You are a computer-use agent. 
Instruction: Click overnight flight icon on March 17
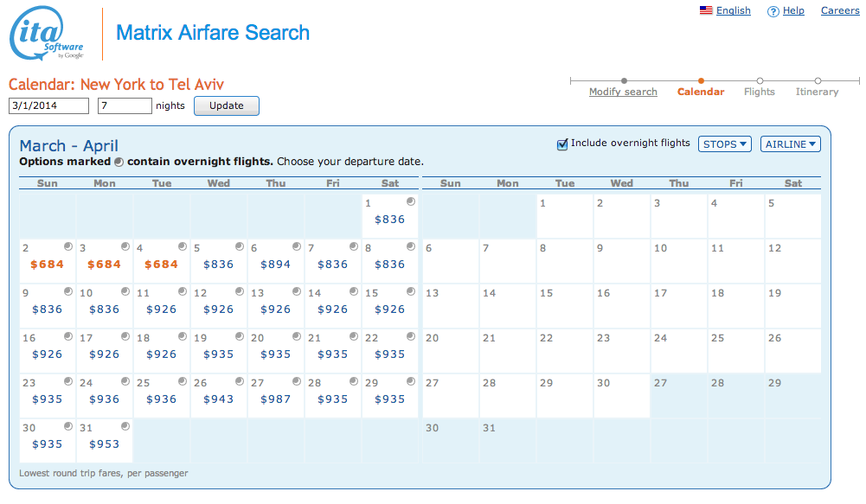[125, 336]
